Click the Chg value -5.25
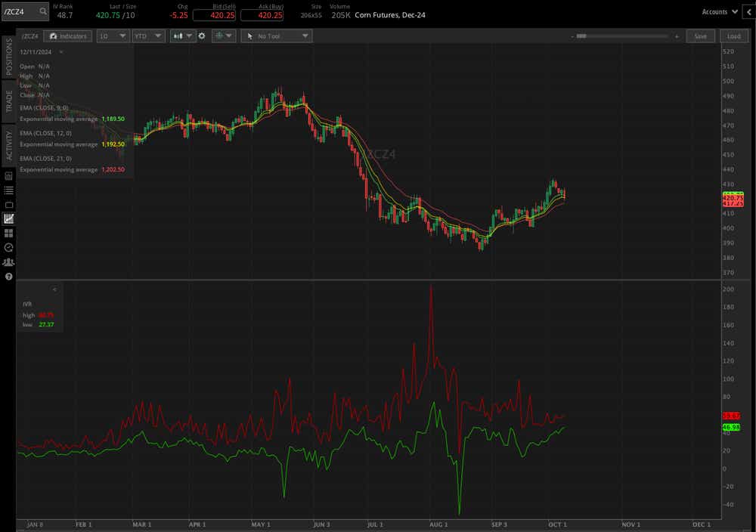The image size is (756, 532). 179,15
